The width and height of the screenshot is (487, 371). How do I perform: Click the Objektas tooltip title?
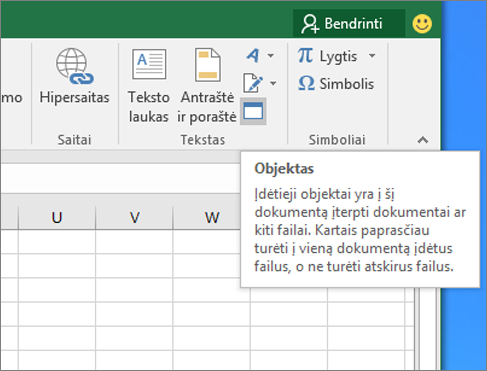click(284, 168)
